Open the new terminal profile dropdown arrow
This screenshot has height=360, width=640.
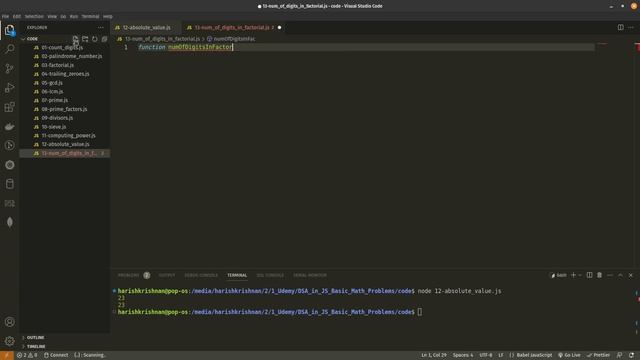(x=580, y=275)
